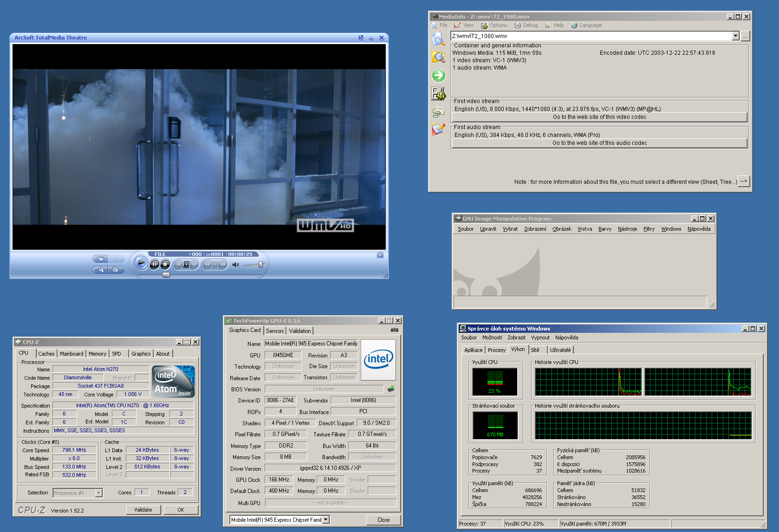Click GPU-Z BIOS save icon
Screen dimensions: 779x532
[391, 389]
